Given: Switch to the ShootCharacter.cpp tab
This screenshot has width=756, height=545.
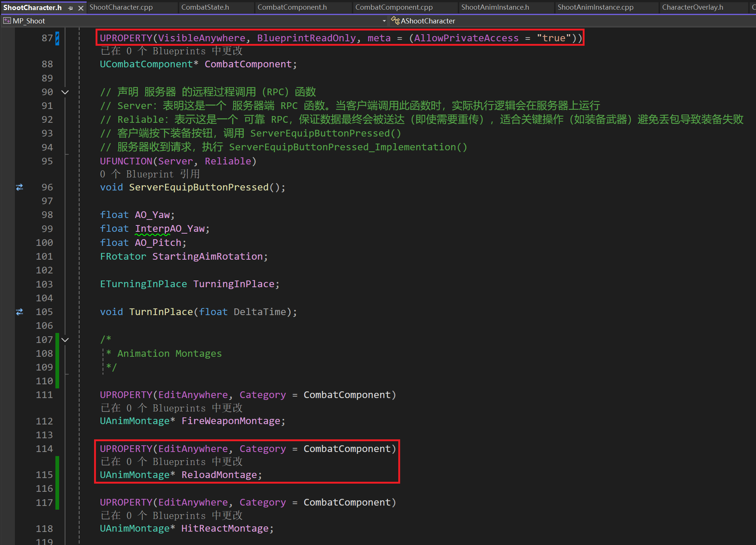Looking at the screenshot, I should pos(121,7).
